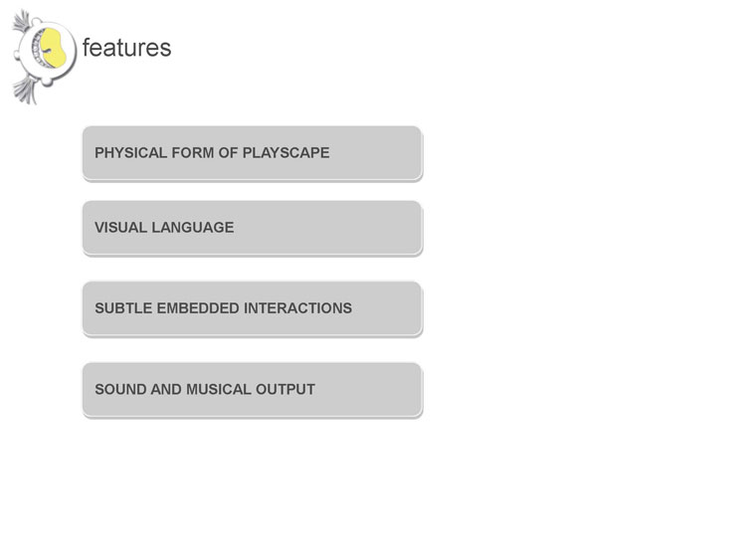746x560 pixels.
Task: Open Subtle Embedded Interactions section
Action: click(253, 308)
